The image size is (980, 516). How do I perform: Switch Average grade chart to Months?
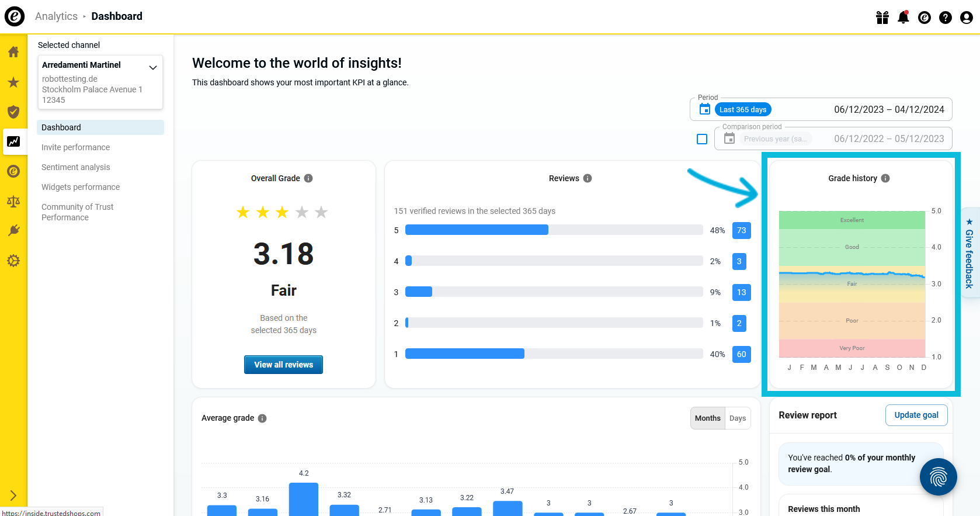pos(708,418)
